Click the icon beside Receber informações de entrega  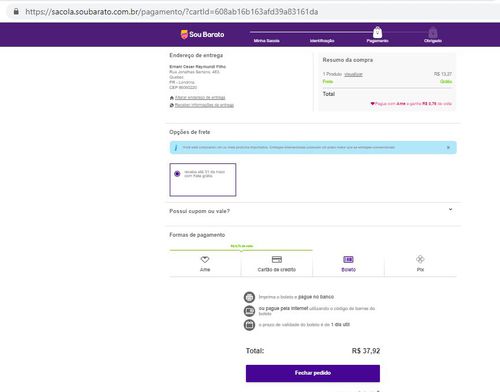coord(172,105)
